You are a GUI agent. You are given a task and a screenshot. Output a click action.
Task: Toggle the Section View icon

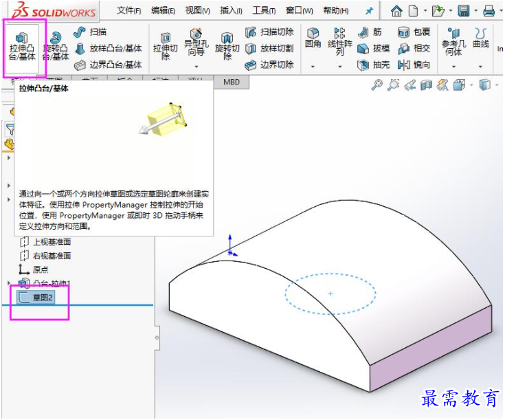(426, 85)
